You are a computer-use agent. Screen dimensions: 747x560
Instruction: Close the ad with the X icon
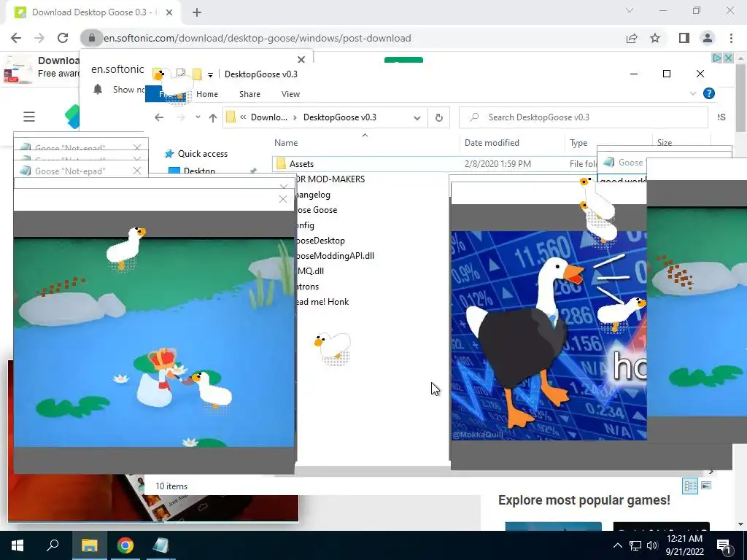[x=728, y=58]
